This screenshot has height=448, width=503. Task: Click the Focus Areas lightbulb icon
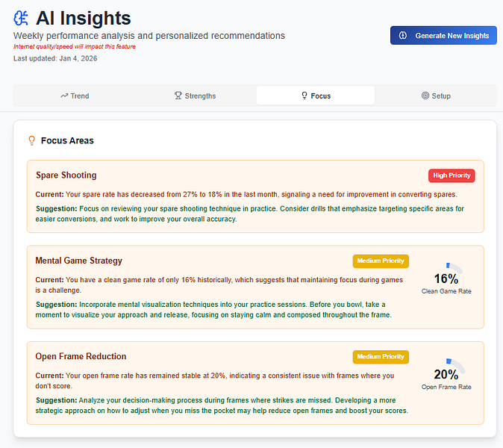(31, 140)
